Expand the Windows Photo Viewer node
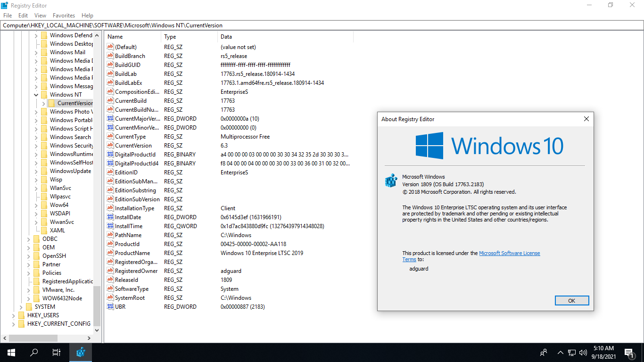 tap(36, 112)
